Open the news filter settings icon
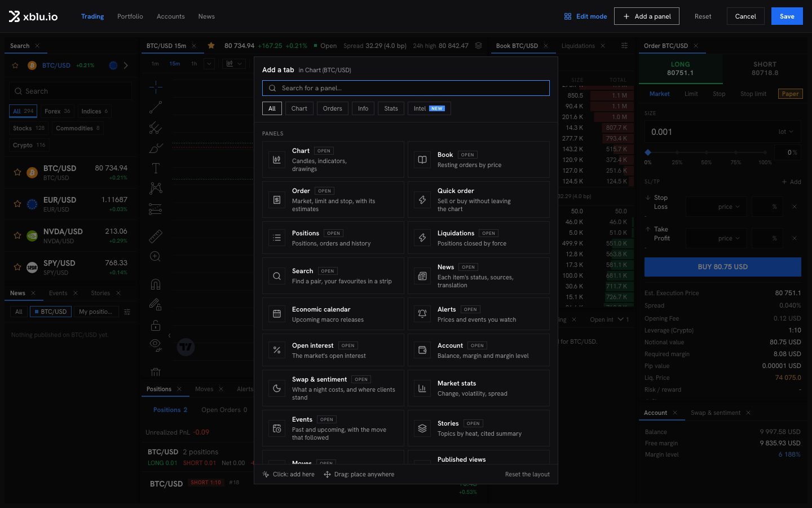 (x=127, y=312)
